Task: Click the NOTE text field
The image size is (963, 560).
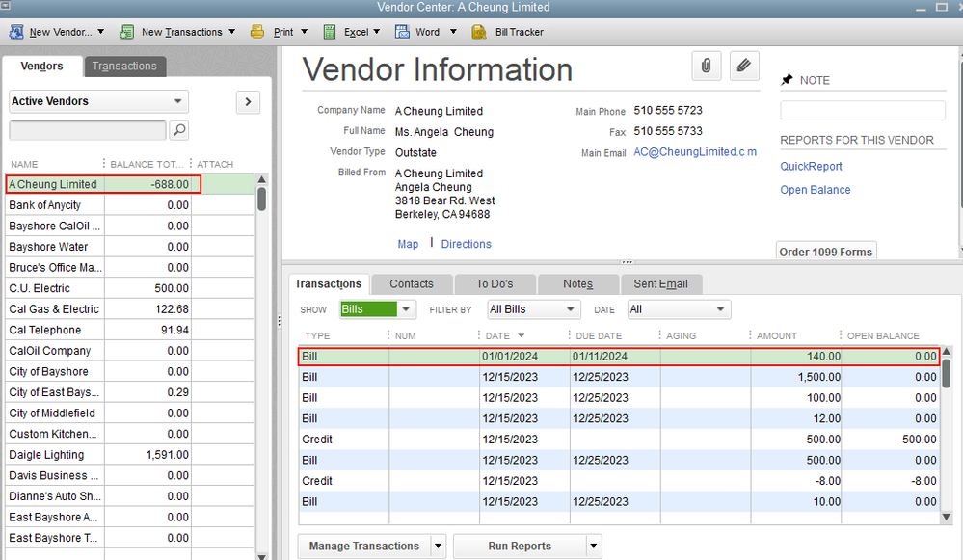Action: pyautogui.click(x=863, y=111)
